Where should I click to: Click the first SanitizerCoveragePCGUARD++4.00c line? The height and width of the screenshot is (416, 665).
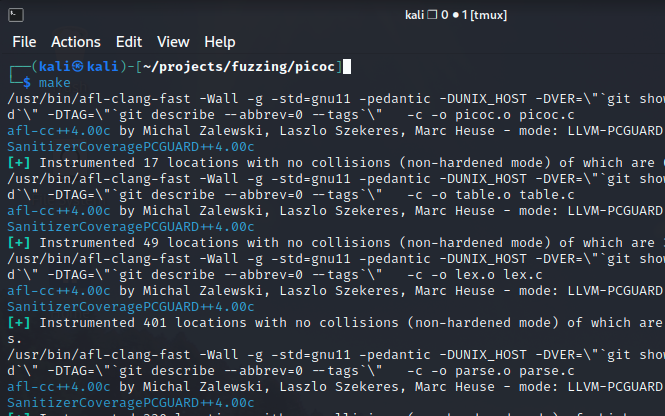[x=131, y=147]
